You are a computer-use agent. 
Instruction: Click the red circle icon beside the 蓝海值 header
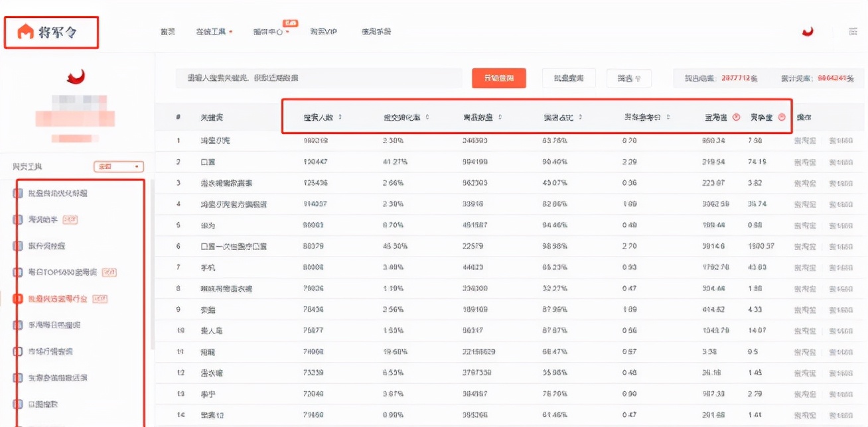coord(736,117)
